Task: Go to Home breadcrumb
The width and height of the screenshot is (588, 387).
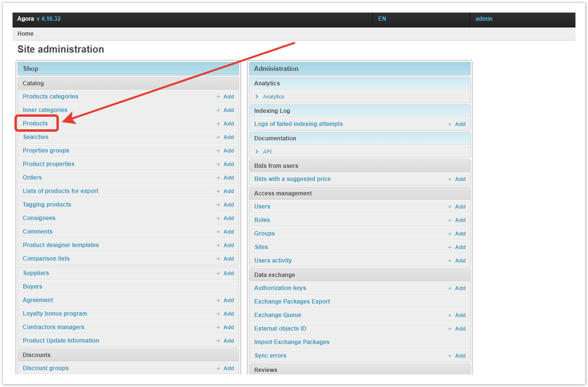Action: [26, 34]
